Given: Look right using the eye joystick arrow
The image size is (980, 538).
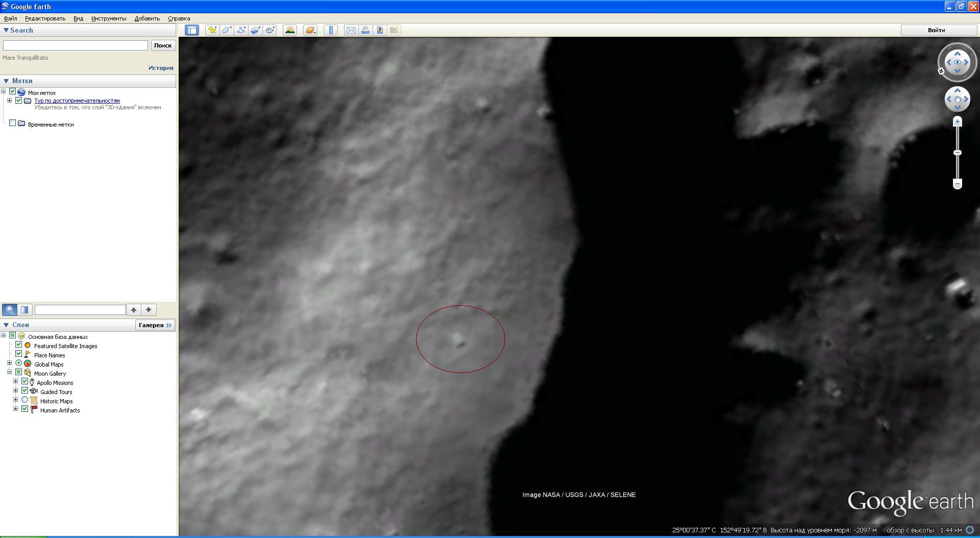Looking at the screenshot, I should coord(966,62).
